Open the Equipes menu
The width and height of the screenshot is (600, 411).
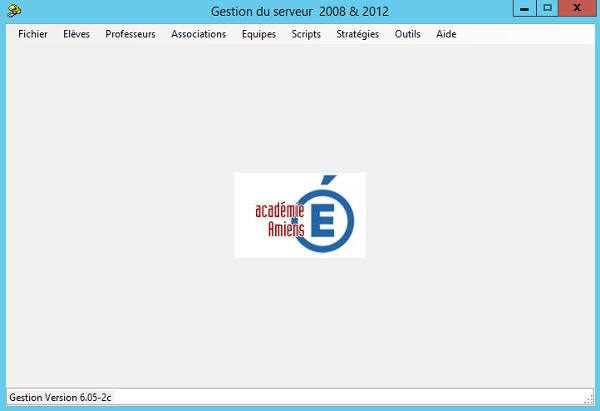pyautogui.click(x=258, y=34)
